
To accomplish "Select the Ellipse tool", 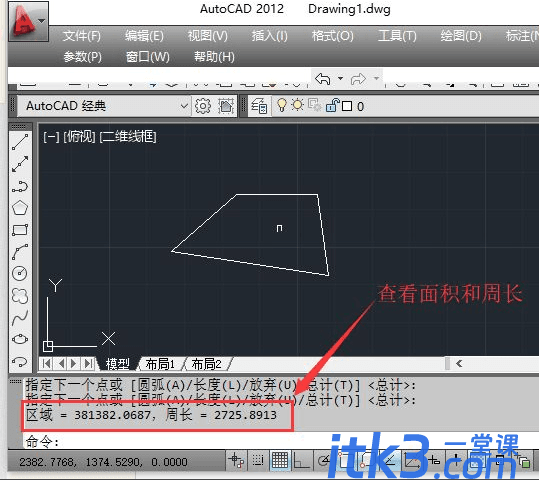I will coord(20,339).
